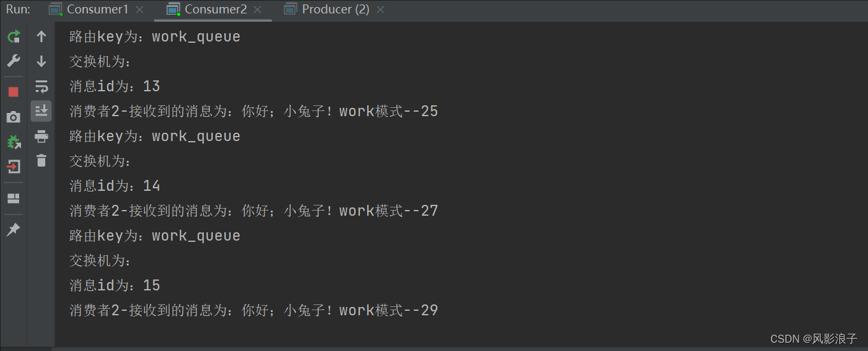Toggle soft-wrap in console output
Screen dimensions: 868x351
point(41,86)
